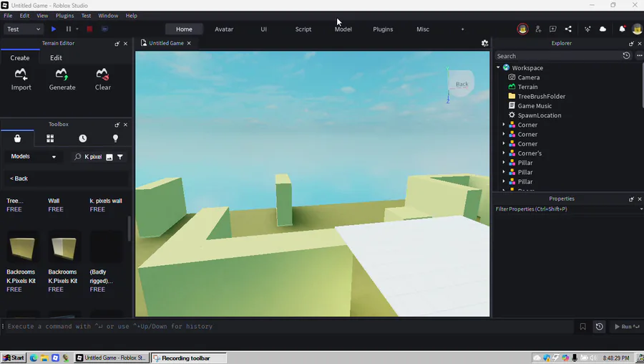Expand the last Pillar model node
Image resolution: width=644 pixels, height=364 pixels.
(504, 181)
